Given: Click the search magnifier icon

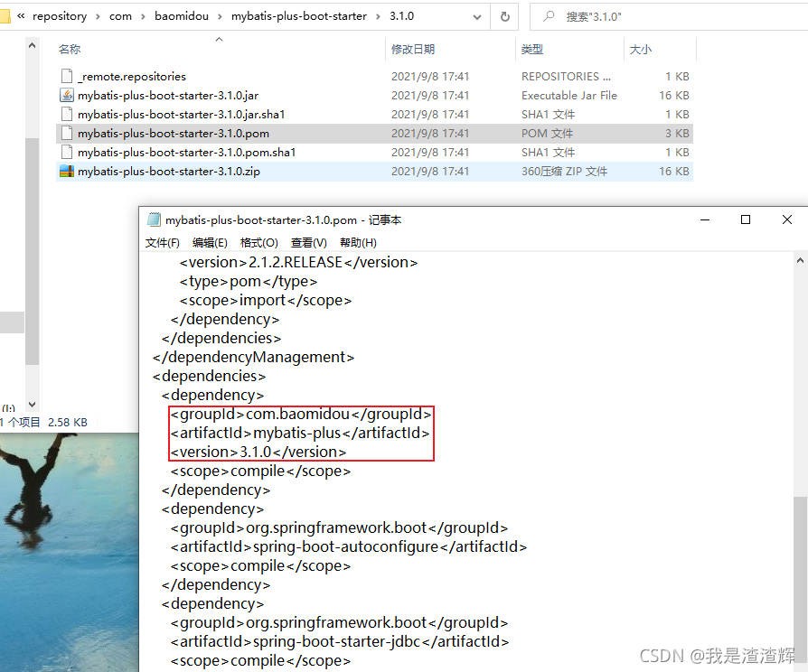Looking at the screenshot, I should pos(549,16).
